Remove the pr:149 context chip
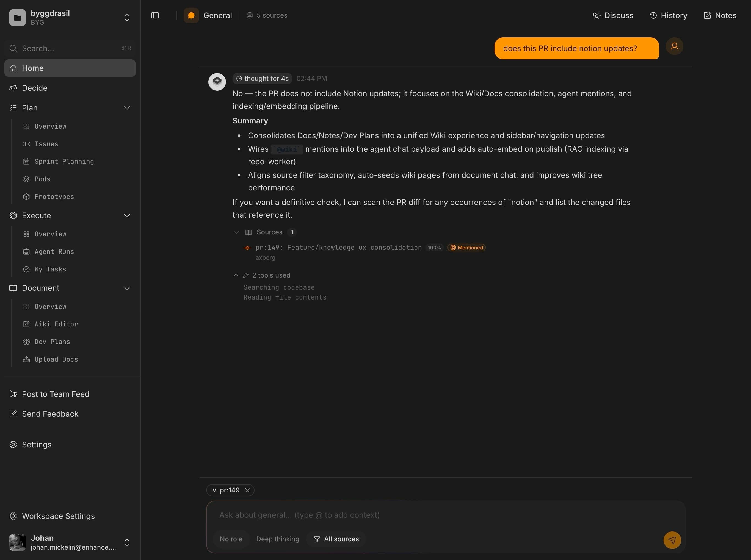Image resolution: width=751 pixels, height=560 pixels. [x=247, y=490]
